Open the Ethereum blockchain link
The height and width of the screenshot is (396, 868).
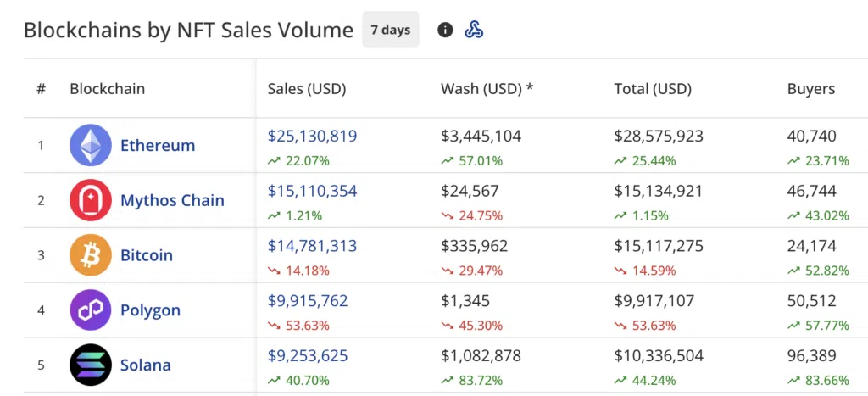click(158, 146)
